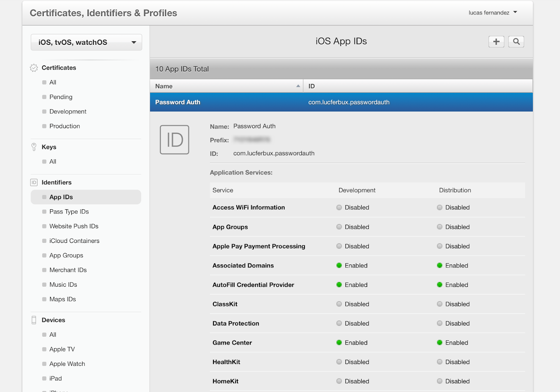Open Pass Type IDs in sidebar

pos(69,212)
